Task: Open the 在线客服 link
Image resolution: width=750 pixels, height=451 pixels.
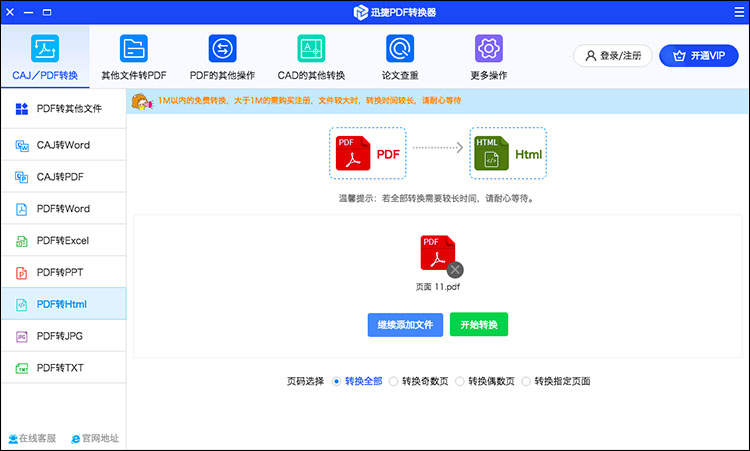Action: 32,439
